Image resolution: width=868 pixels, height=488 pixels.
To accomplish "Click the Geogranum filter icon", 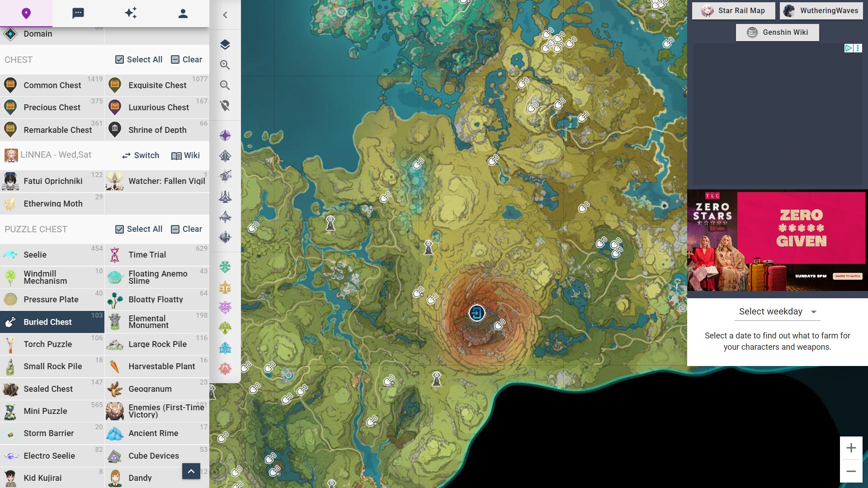I will [115, 389].
